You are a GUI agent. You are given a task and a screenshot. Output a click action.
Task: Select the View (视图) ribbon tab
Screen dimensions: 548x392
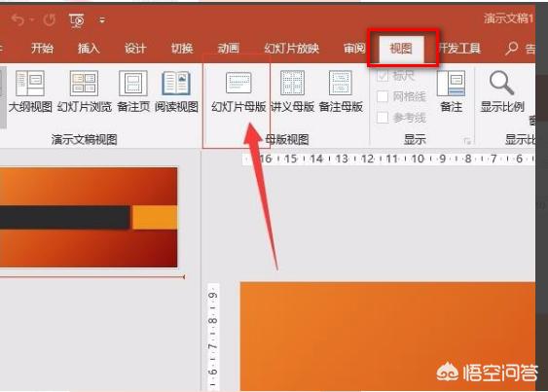pyautogui.click(x=401, y=49)
